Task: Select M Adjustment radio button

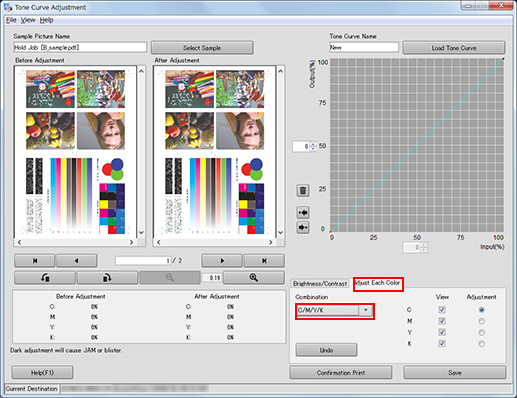Action: [x=481, y=321]
